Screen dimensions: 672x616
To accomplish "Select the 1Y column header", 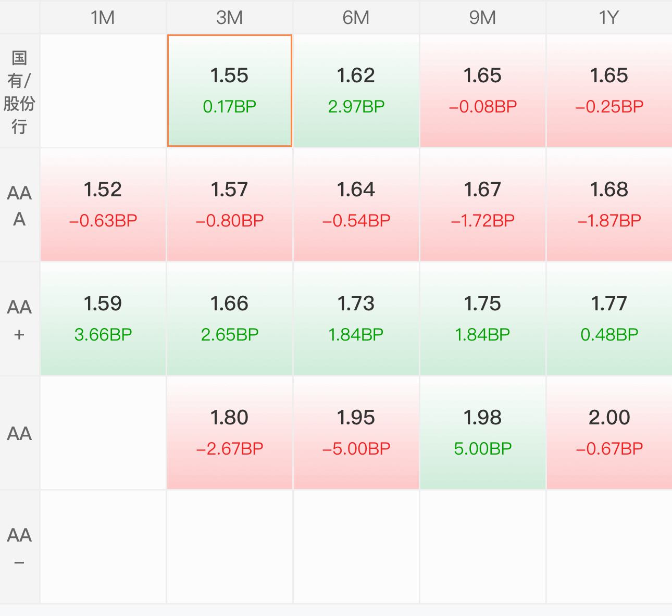I will (609, 17).
